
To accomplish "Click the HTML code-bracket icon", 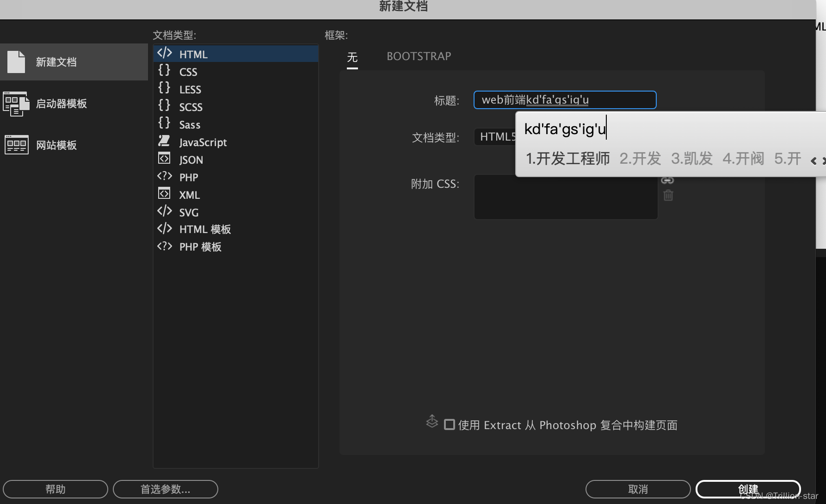I will click(165, 53).
